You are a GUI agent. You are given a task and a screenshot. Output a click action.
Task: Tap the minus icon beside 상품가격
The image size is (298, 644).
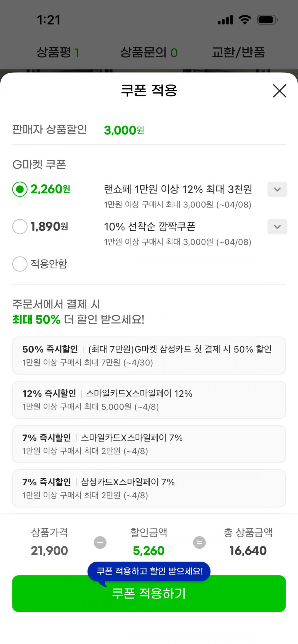coord(100,543)
